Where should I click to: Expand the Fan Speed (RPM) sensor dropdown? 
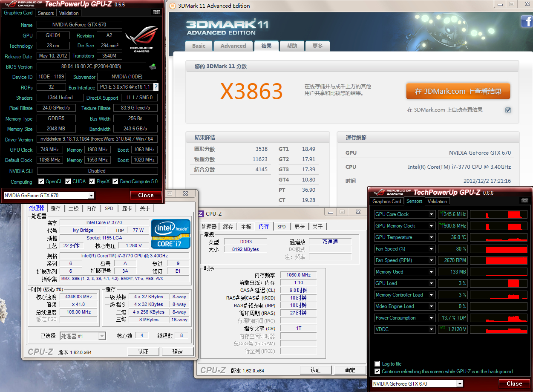pyautogui.click(x=432, y=260)
